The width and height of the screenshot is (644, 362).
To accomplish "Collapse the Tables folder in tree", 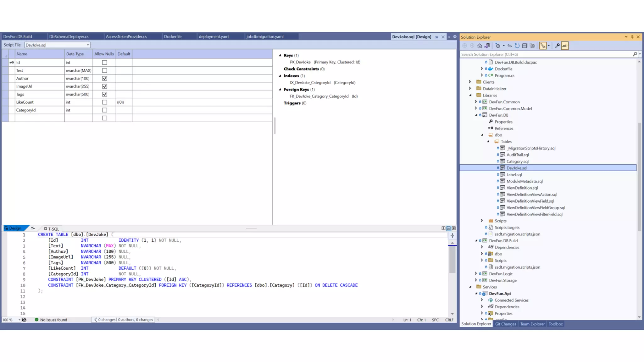I will click(488, 141).
